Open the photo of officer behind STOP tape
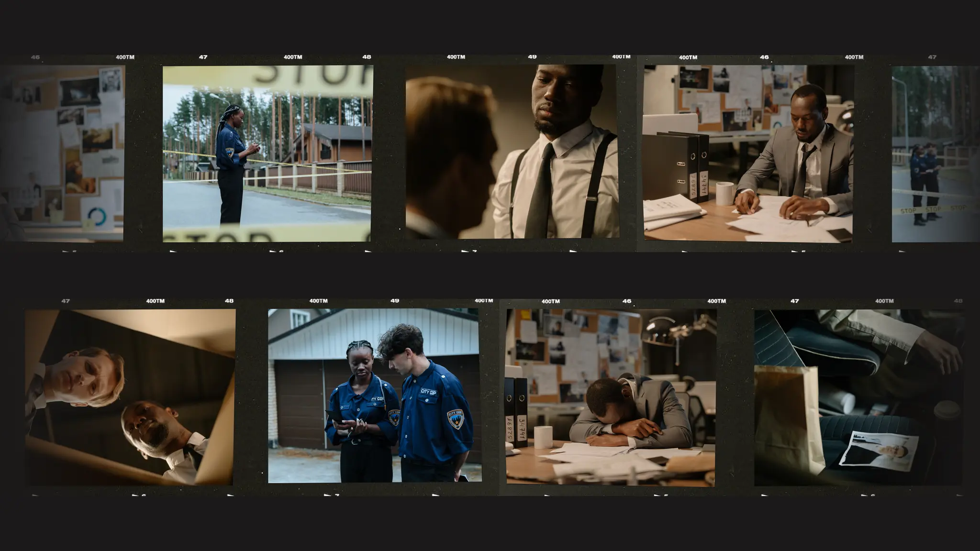 click(267, 153)
